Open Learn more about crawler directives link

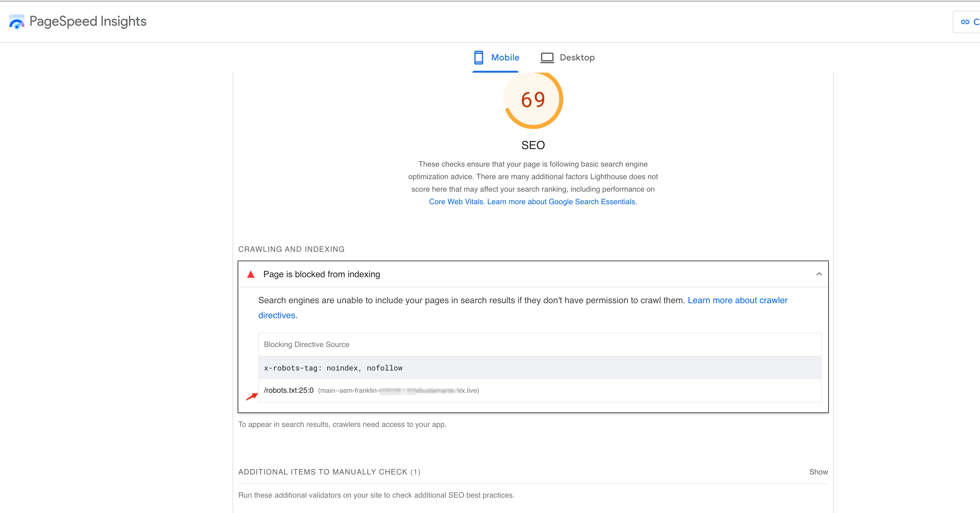point(737,300)
